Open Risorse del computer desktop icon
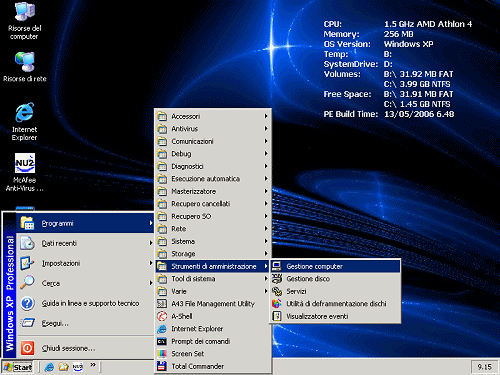 pyautogui.click(x=25, y=21)
